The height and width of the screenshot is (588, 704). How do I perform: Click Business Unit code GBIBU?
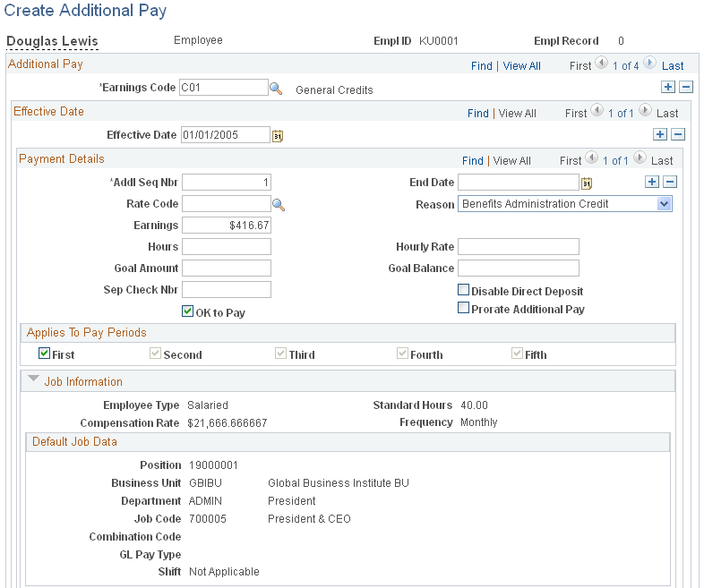pyautogui.click(x=205, y=483)
